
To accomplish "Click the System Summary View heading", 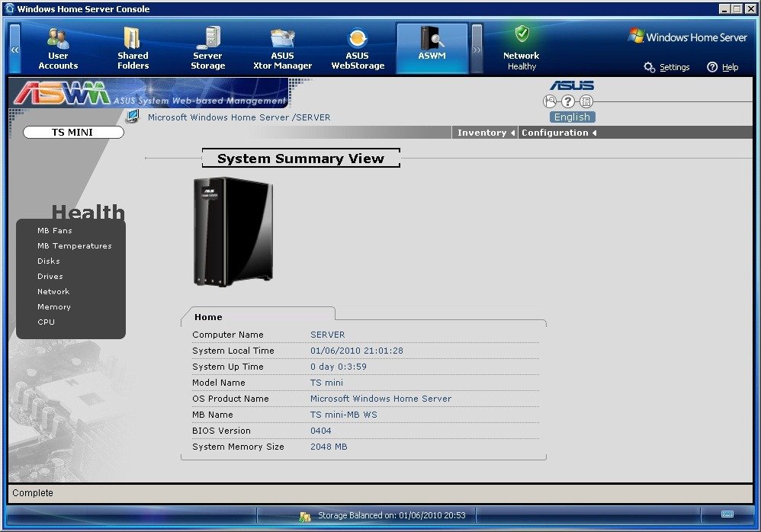I will pyautogui.click(x=301, y=159).
